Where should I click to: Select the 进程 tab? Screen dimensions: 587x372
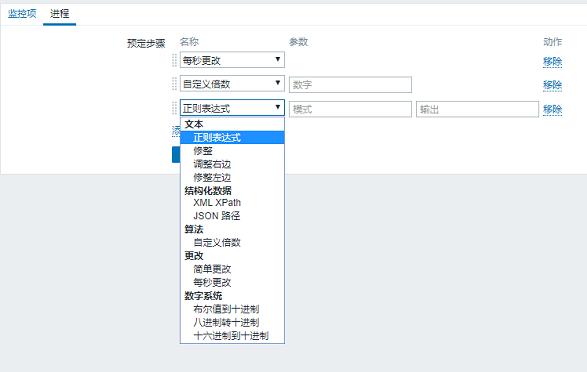(x=60, y=14)
